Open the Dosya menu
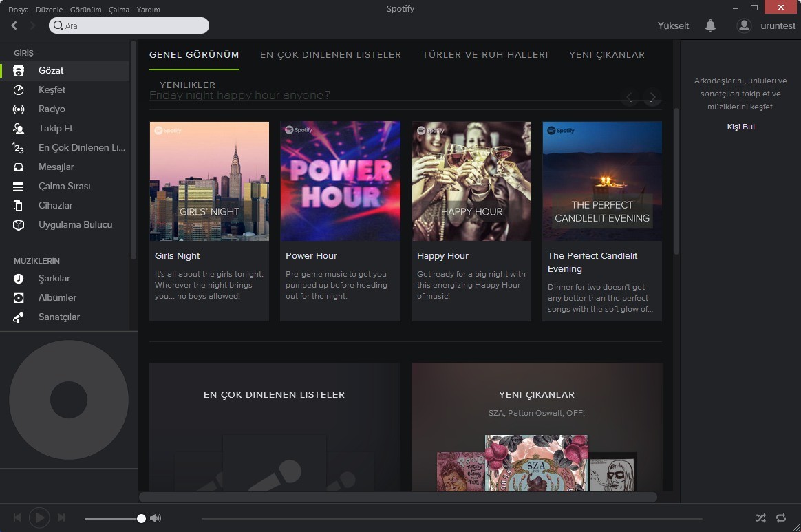The image size is (801, 532). [x=19, y=10]
